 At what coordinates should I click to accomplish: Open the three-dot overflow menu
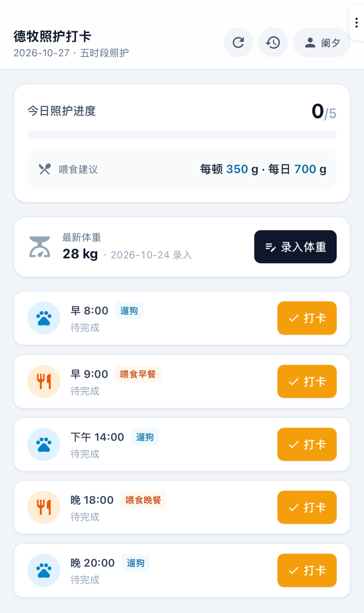[x=357, y=23]
